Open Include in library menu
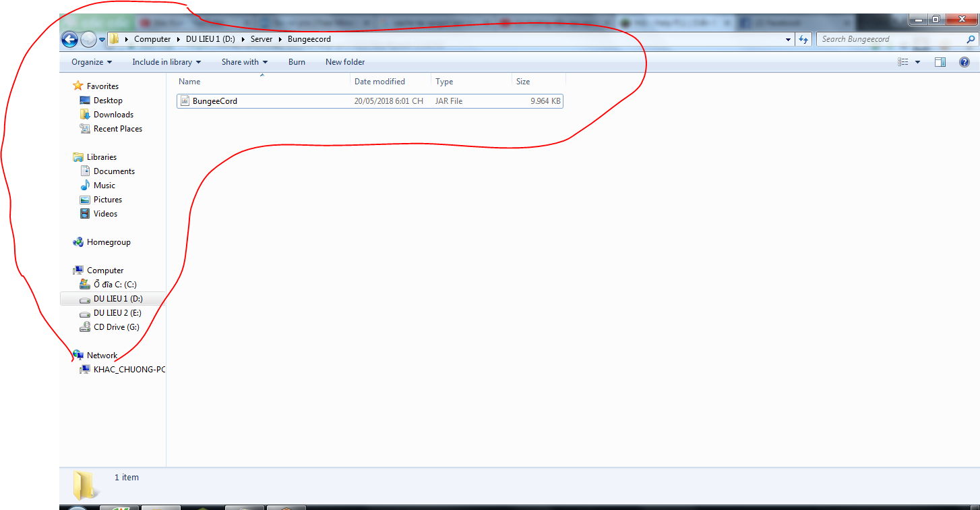The height and width of the screenshot is (510, 980). [x=166, y=62]
